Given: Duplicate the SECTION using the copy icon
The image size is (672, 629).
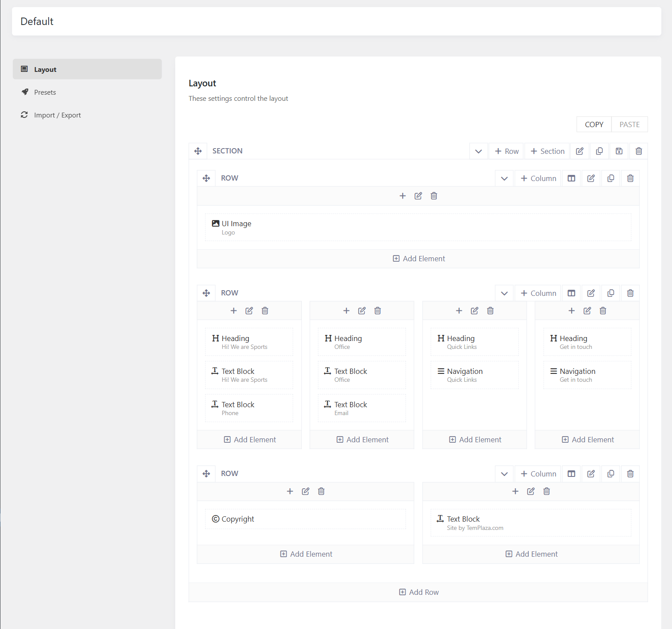Looking at the screenshot, I should pos(599,151).
